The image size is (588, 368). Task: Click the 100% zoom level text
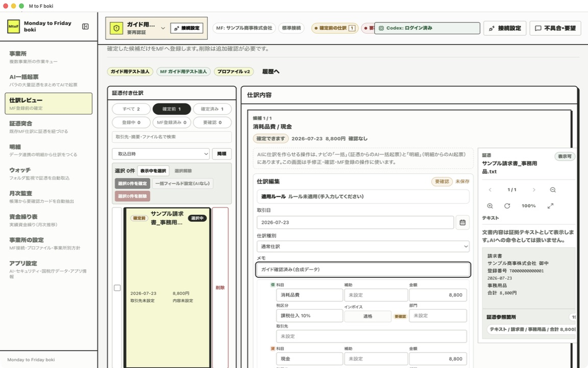[529, 206]
